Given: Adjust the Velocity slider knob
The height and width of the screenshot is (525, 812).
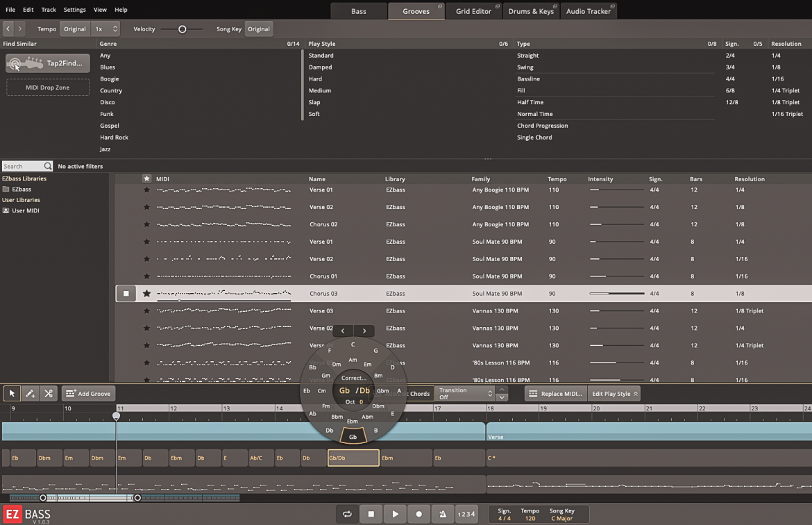Looking at the screenshot, I should (183, 29).
